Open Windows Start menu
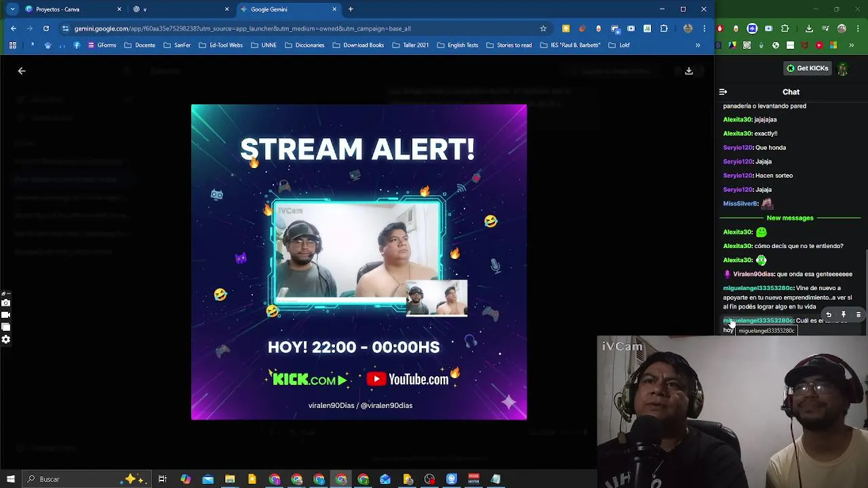The height and width of the screenshot is (488, 868). pos(11,479)
